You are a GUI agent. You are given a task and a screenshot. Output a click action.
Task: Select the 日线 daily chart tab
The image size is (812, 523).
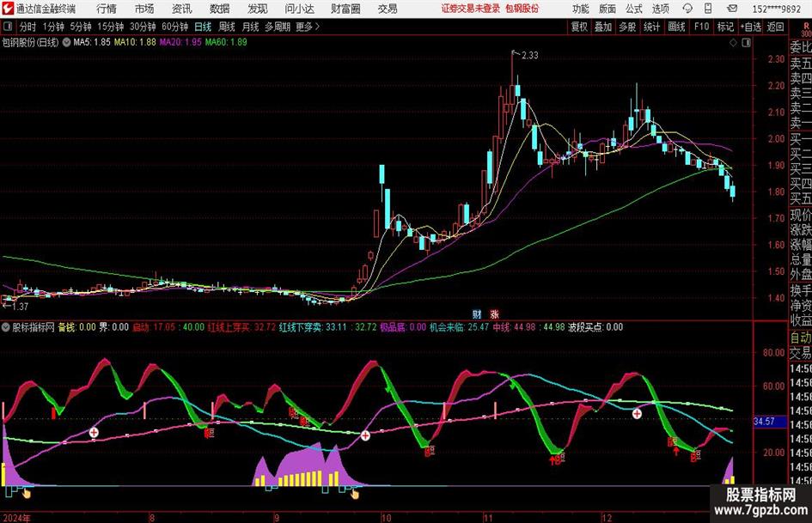[x=203, y=27]
